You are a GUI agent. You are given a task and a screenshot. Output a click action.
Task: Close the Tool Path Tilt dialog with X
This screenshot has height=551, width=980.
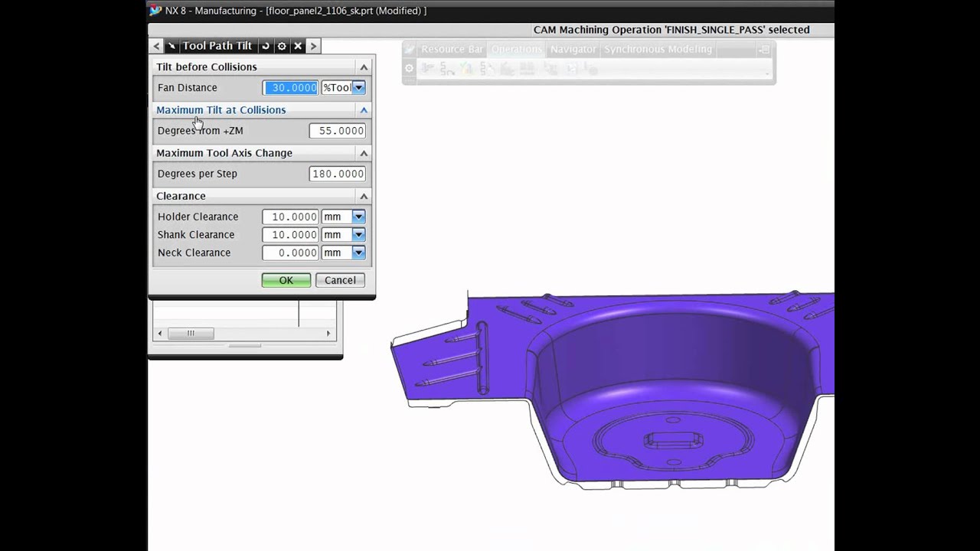point(298,46)
